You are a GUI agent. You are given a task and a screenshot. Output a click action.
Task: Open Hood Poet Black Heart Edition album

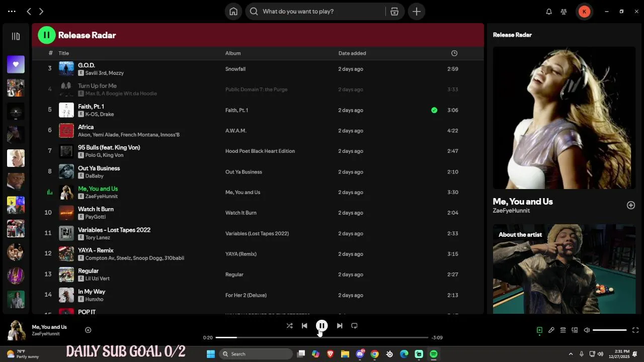pyautogui.click(x=260, y=151)
